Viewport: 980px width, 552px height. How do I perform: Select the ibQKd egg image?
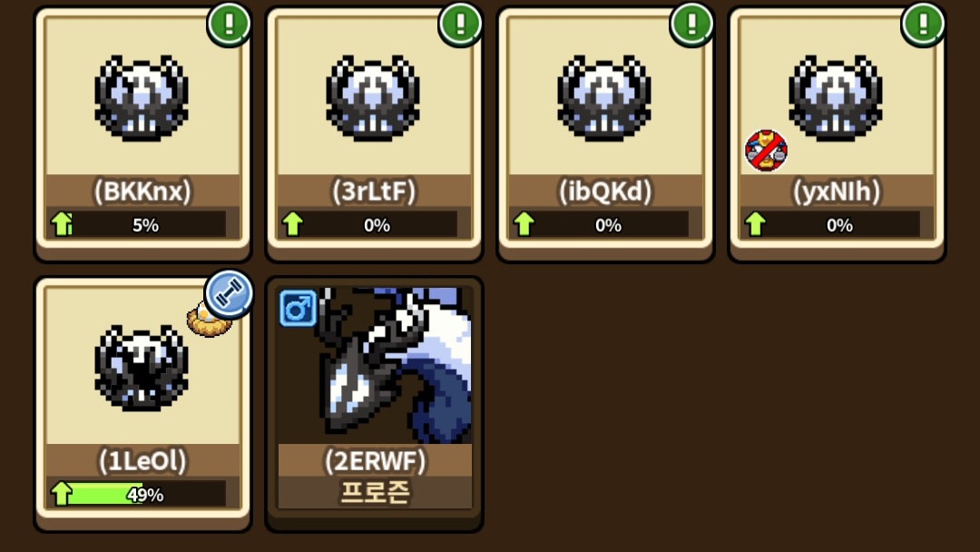(x=603, y=98)
